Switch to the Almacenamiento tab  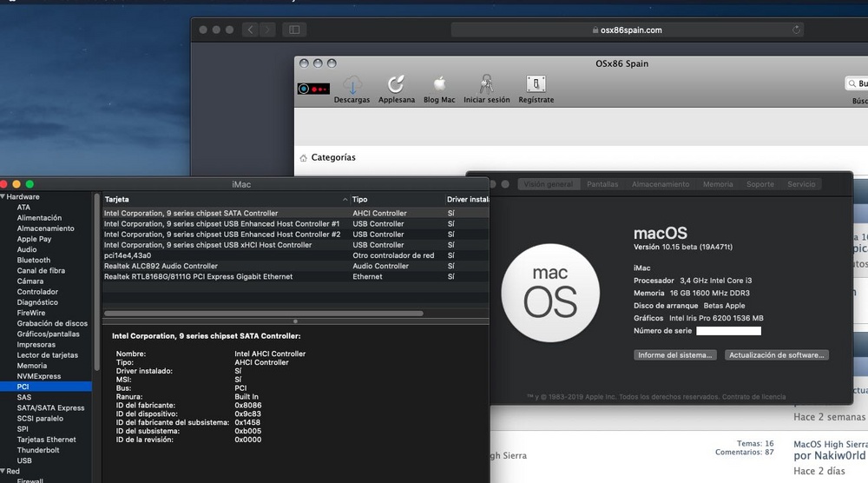(661, 184)
